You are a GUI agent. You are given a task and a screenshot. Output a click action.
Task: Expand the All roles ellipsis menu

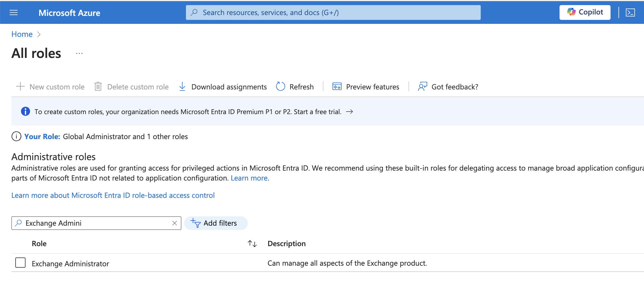pyautogui.click(x=79, y=53)
